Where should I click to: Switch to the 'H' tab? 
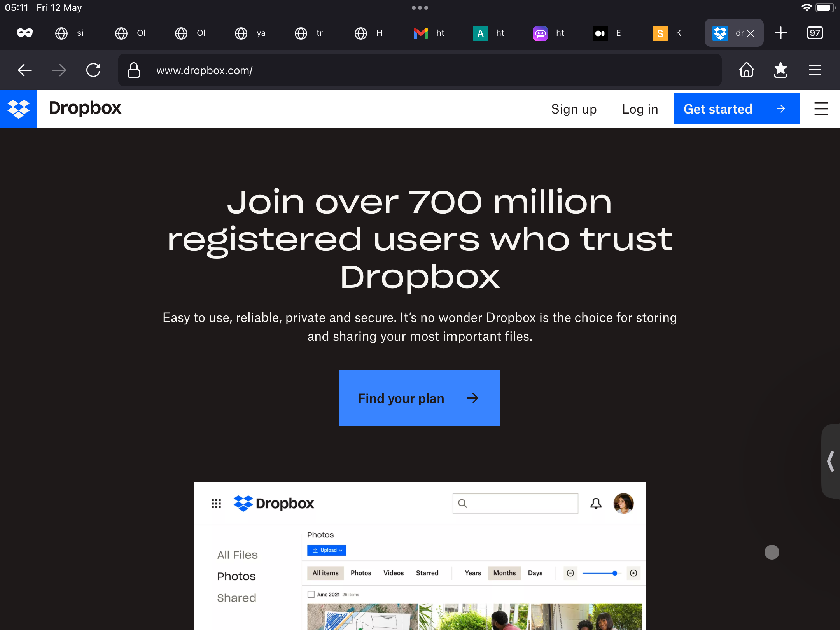click(x=369, y=33)
